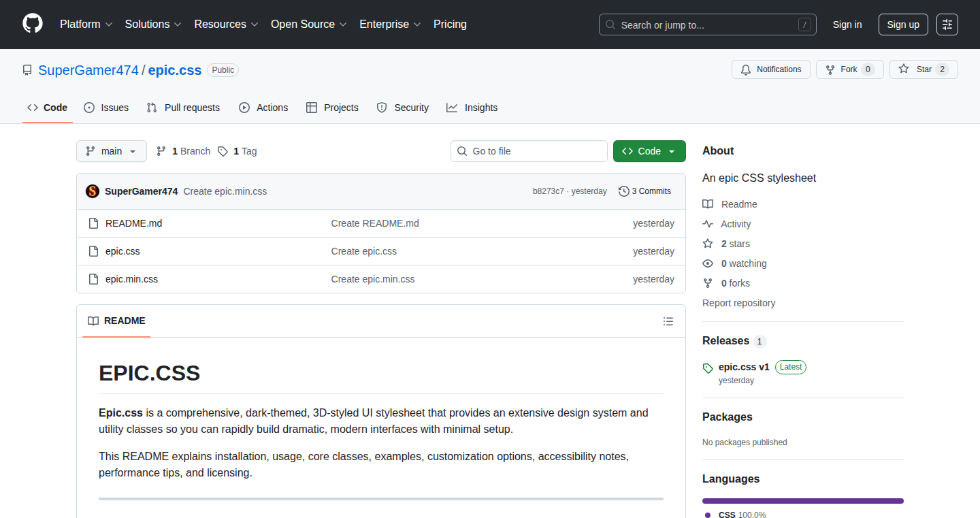The height and width of the screenshot is (518, 980).
Task: Open Readme link in About sidebar
Action: pyautogui.click(x=730, y=204)
